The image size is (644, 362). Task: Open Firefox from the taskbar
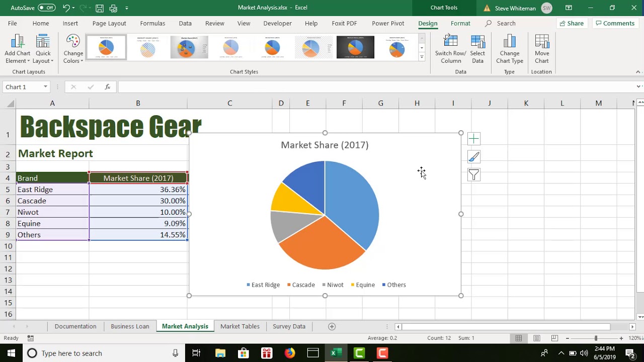[x=290, y=353]
